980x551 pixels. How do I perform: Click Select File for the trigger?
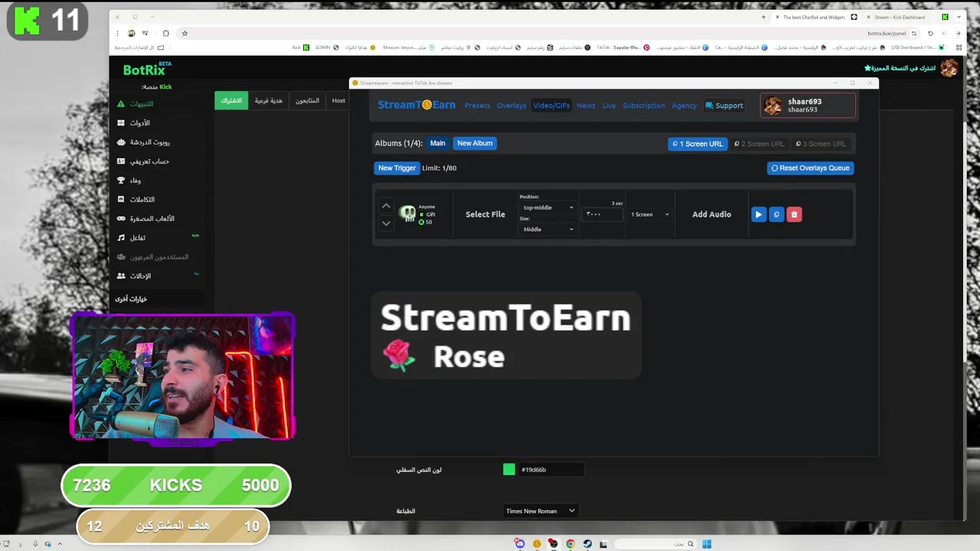click(485, 214)
